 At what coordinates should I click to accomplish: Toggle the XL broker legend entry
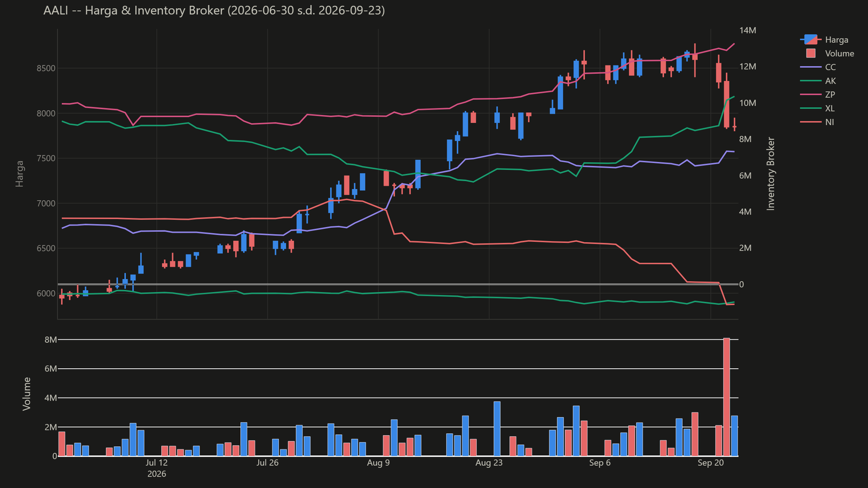[818, 108]
